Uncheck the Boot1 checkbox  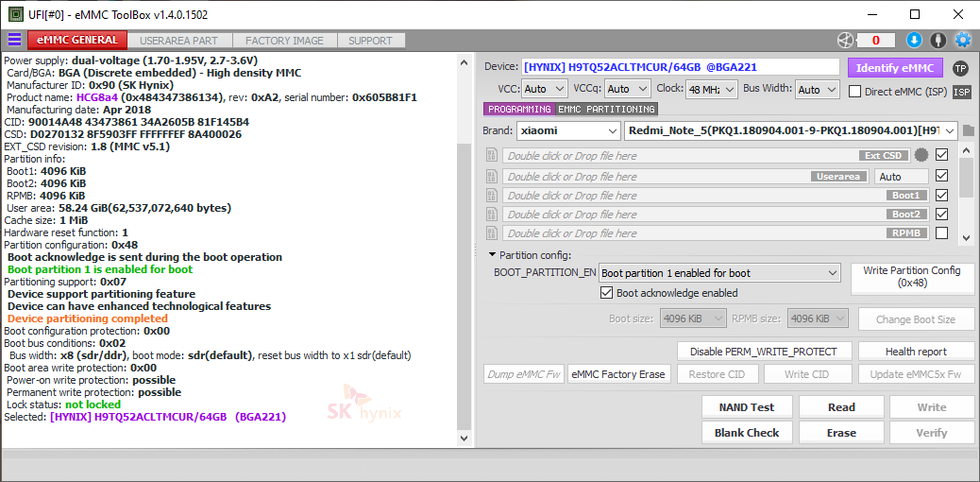[941, 196]
